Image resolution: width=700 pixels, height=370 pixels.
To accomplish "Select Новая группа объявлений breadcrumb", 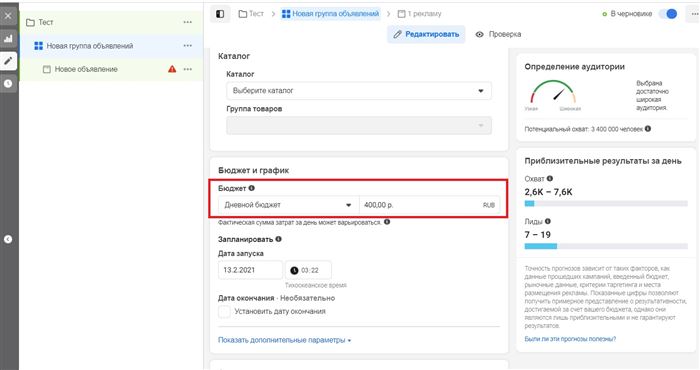I will click(331, 14).
